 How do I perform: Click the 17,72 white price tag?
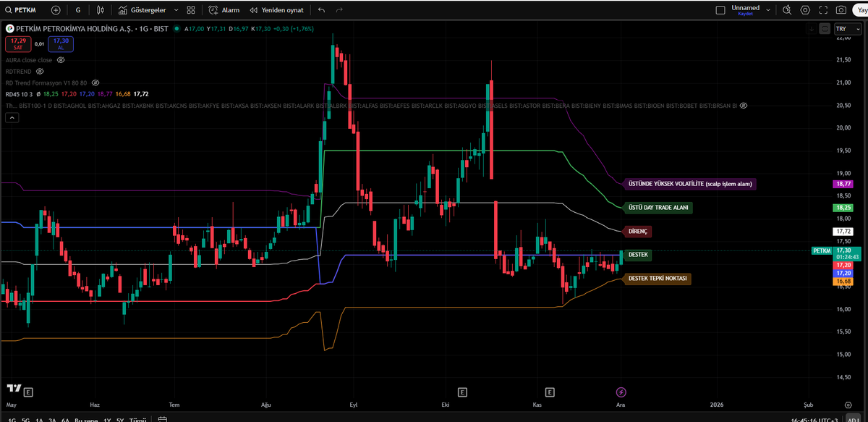click(x=843, y=232)
